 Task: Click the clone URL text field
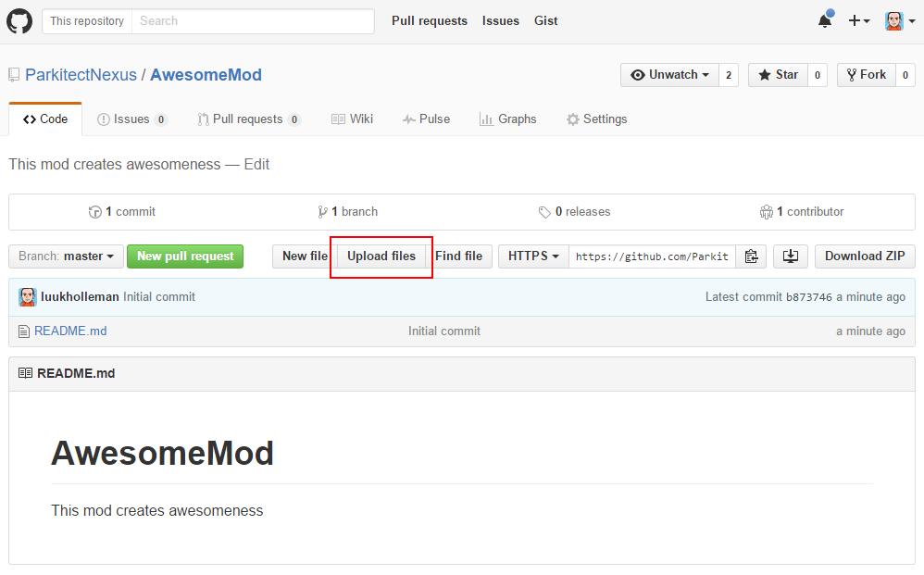click(652, 256)
